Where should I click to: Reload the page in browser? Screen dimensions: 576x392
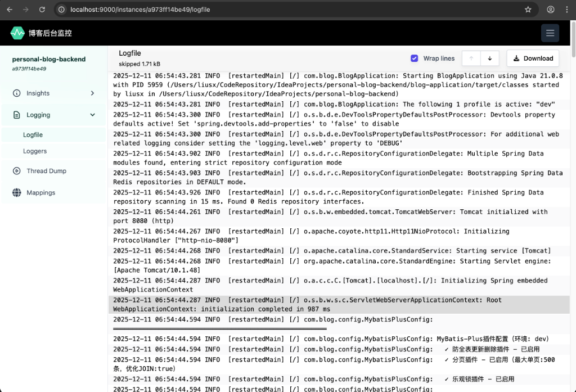[42, 10]
